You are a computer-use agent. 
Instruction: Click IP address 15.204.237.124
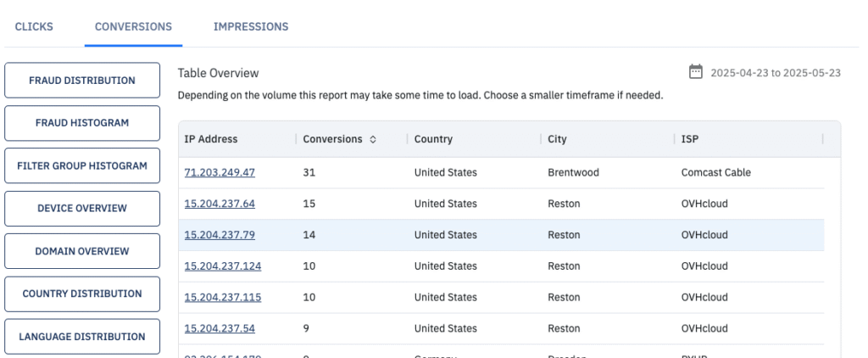(223, 266)
